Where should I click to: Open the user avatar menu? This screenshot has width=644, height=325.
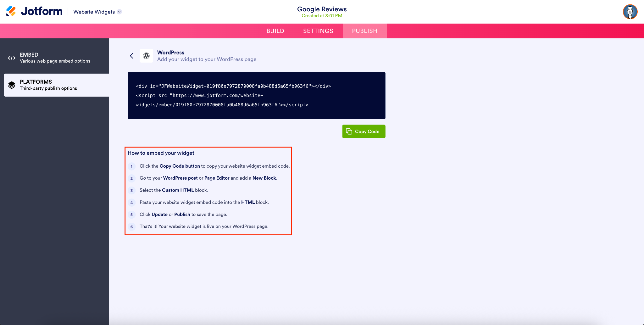[x=630, y=12]
